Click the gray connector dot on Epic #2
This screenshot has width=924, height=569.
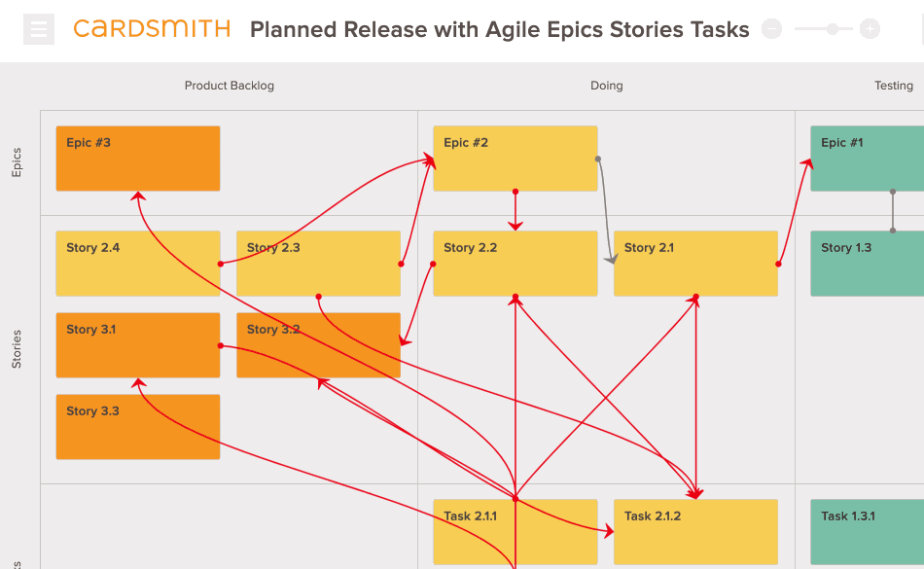[597, 159]
